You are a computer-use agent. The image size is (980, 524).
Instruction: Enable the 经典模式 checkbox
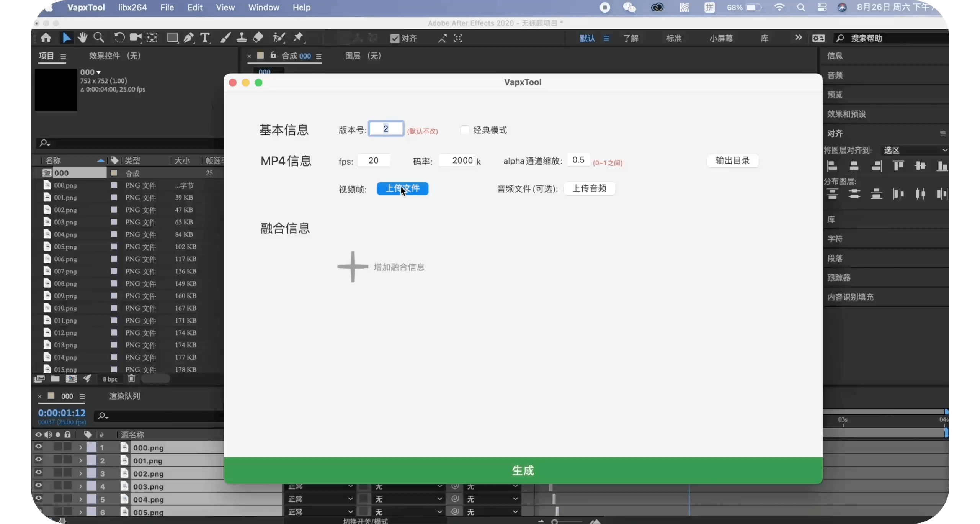(x=464, y=129)
